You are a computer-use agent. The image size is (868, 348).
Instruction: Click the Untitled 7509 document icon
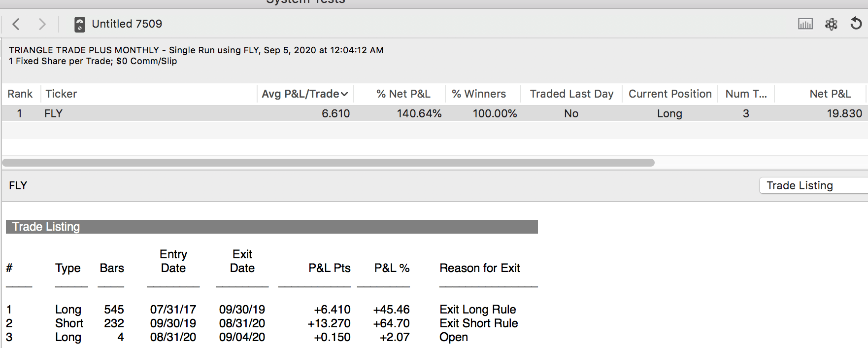pyautogui.click(x=79, y=24)
